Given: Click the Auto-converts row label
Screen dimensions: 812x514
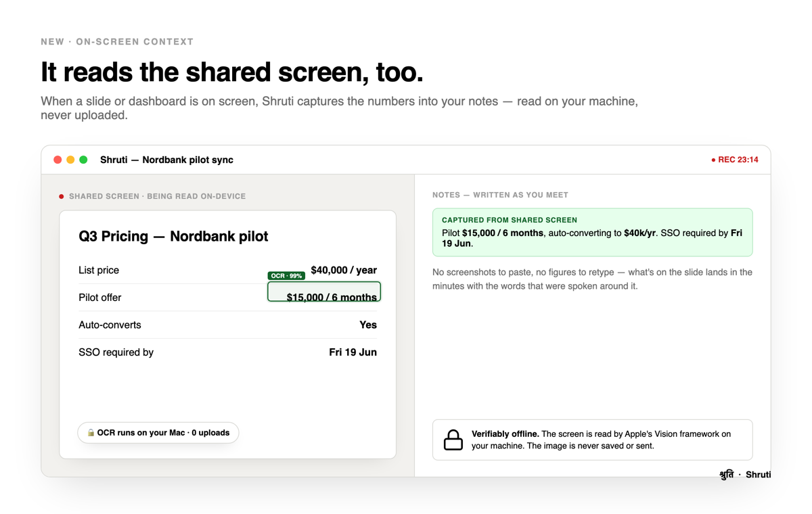Looking at the screenshot, I should coord(110,325).
